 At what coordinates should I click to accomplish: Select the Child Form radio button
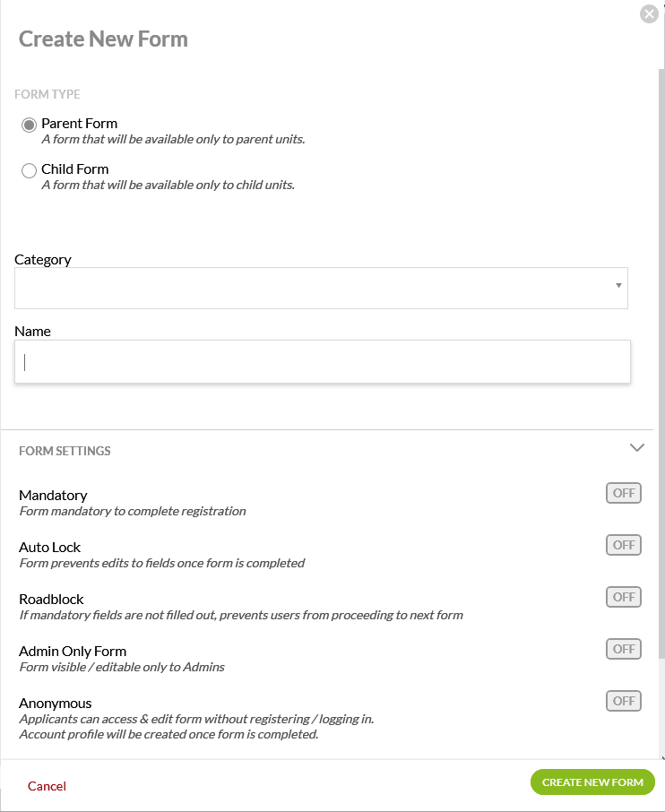(x=29, y=170)
